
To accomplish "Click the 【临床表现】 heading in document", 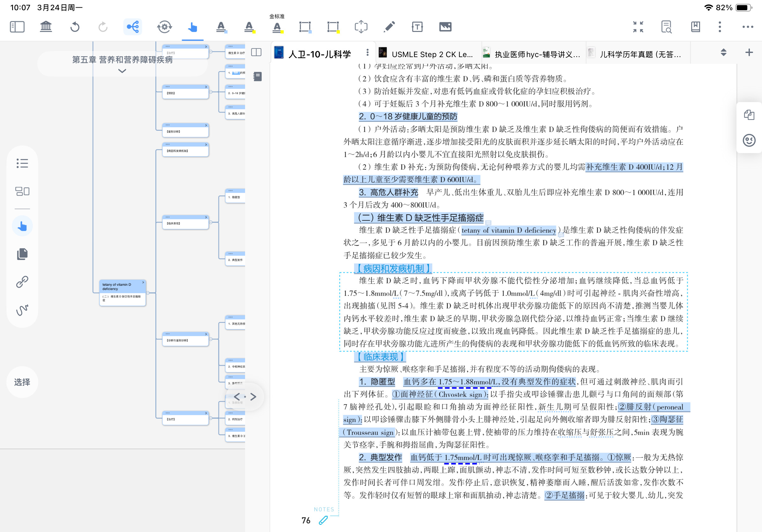I will pyautogui.click(x=380, y=357).
